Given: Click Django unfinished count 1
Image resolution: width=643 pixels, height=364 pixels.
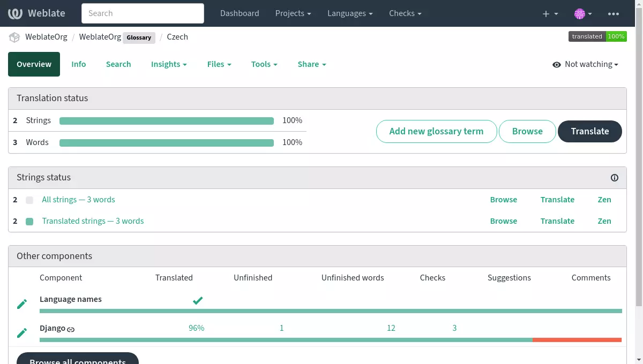Looking at the screenshot, I should (x=281, y=328).
